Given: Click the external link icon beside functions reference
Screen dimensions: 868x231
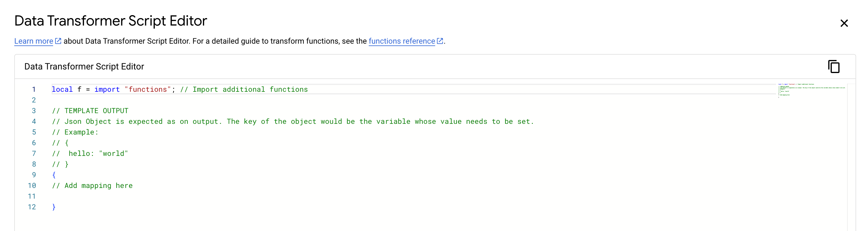Looking at the screenshot, I should (x=440, y=41).
